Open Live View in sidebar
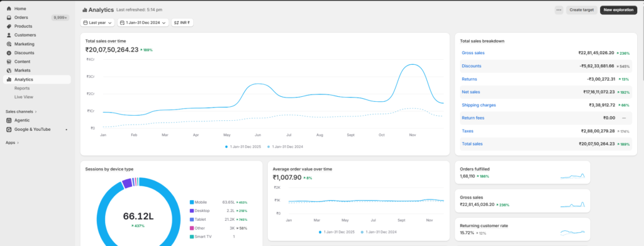 click(x=24, y=97)
